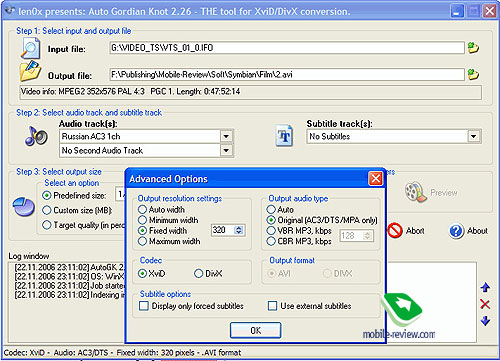Select CBR MP3 audio option
Screen dimensions: 500x361
(x=271, y=241)
